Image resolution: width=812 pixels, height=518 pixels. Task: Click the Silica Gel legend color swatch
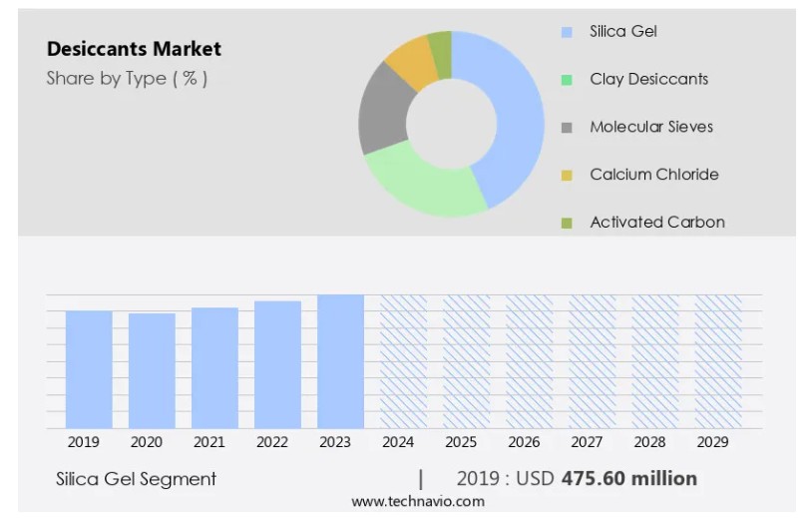[x=567, y=32]
